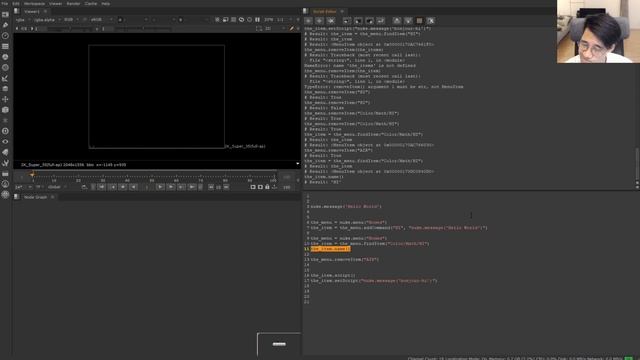Play the timeline backward
Screen dimensions: 640x360
(x=133, y=187)
